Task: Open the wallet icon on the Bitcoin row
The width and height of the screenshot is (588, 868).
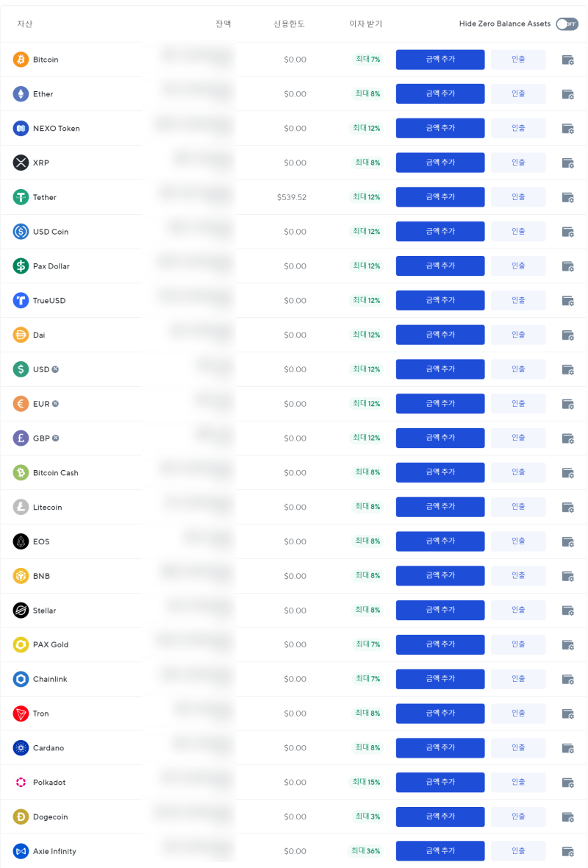Action: coord(567,60)
